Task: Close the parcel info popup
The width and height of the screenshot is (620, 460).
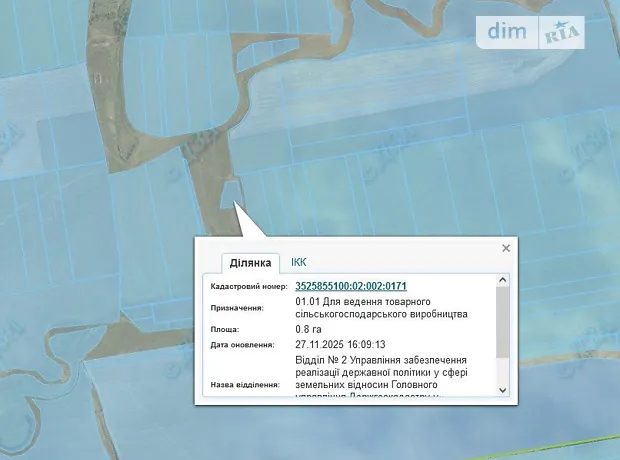Action: point(506,248)
